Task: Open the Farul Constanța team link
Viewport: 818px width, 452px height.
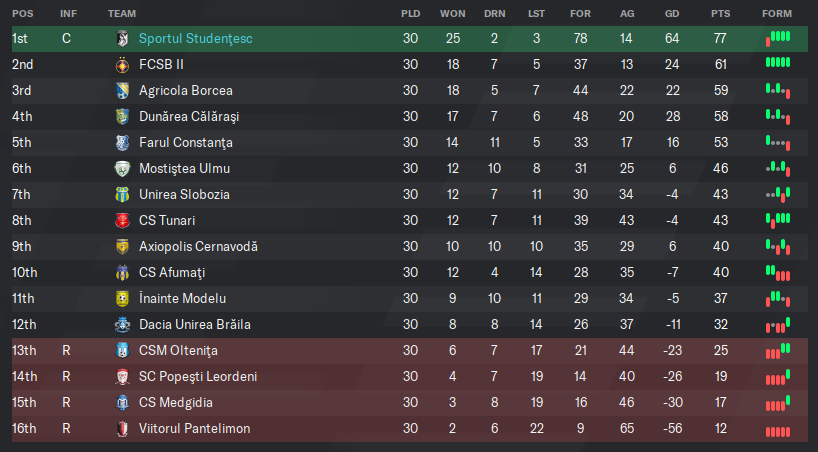Action: click(186, 142)
